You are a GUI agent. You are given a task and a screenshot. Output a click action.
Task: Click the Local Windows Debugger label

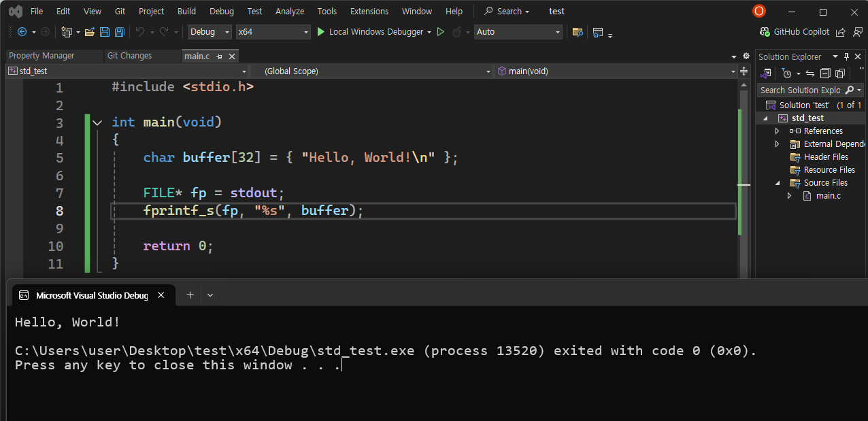tap(376, 32)
